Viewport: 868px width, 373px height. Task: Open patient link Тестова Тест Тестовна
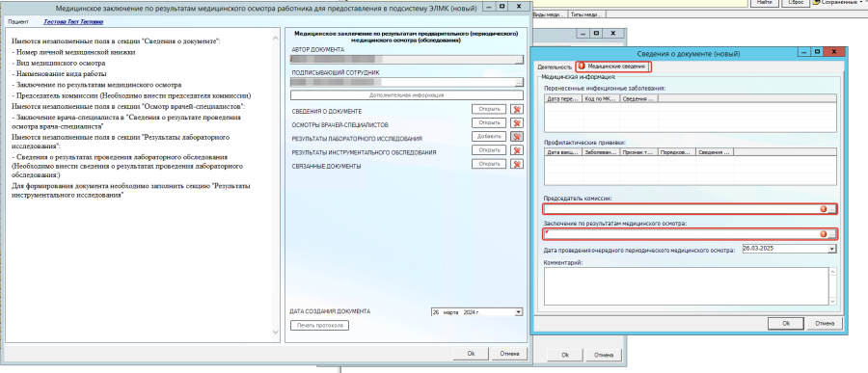click(73, 21)
